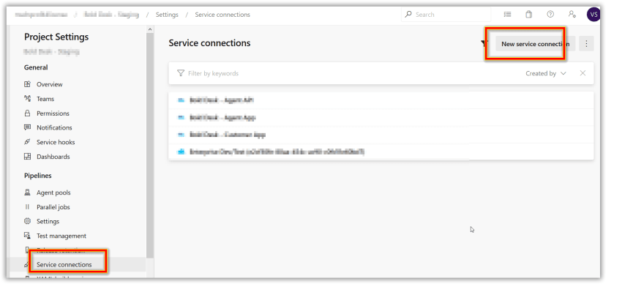Open the third service connection row
Image resolution: width=644 pixels, height=303 pixels.
(381, 135)
